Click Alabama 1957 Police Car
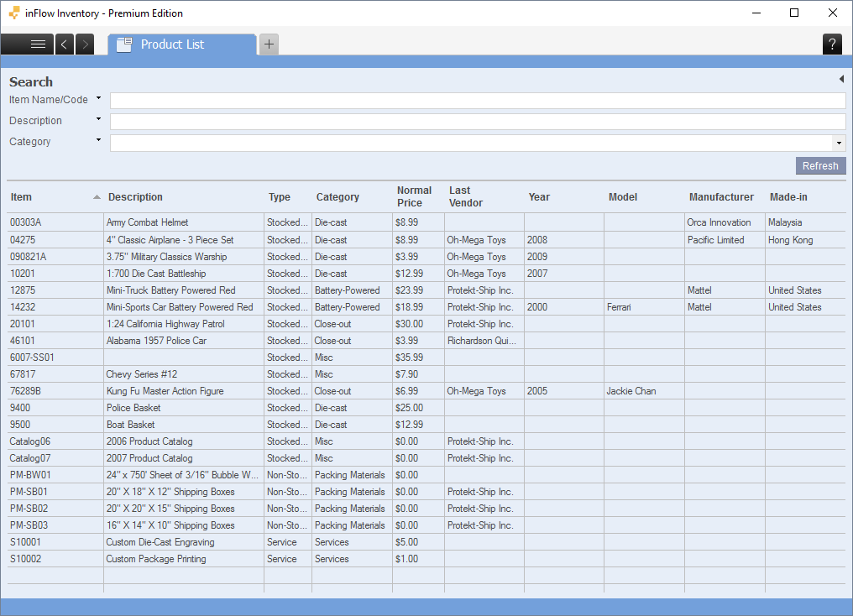 coord(156,341)
